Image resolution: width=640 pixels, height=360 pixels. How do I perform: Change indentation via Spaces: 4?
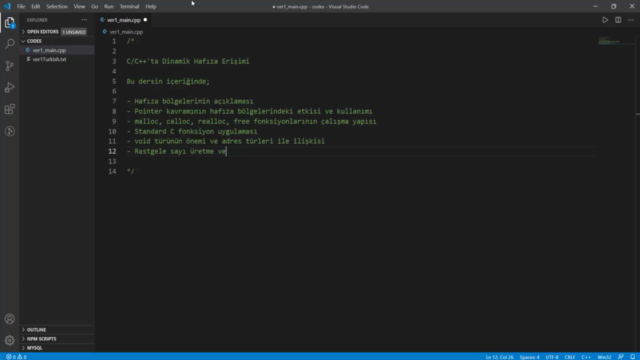(529, 357)
